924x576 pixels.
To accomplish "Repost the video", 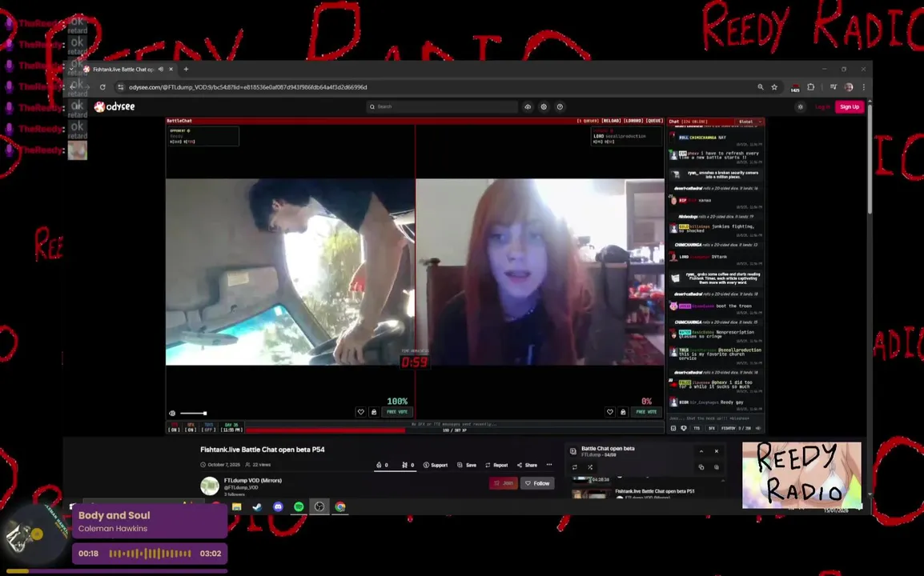I will [x=496, y=465].
